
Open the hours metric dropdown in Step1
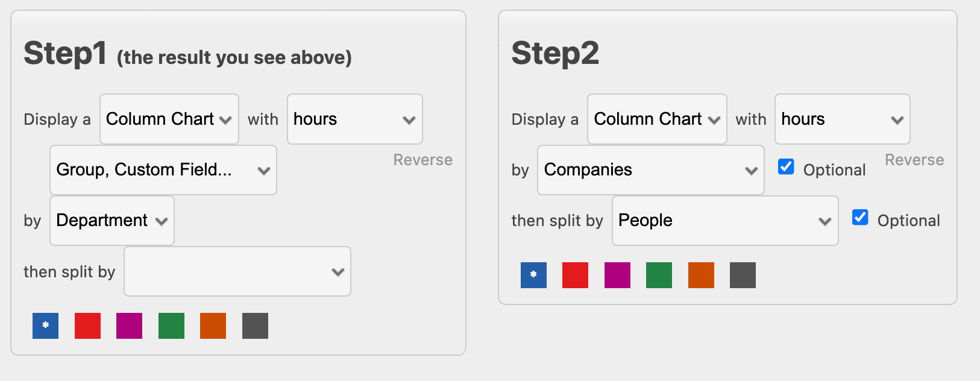[x=354, y=119]
